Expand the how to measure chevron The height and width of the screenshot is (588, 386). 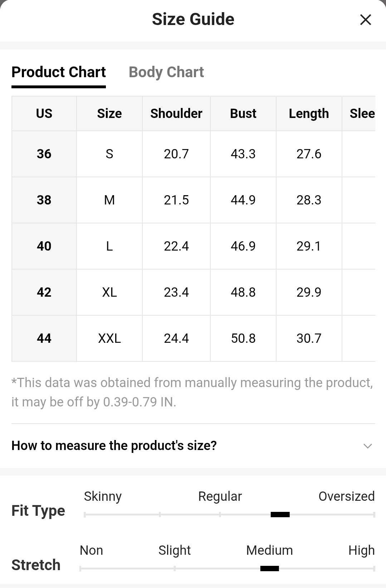367,446
